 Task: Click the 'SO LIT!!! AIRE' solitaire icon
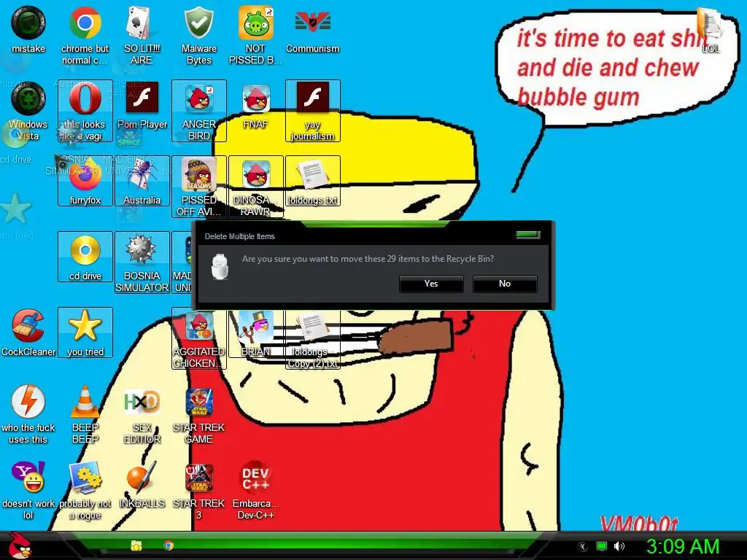point(142,35)
